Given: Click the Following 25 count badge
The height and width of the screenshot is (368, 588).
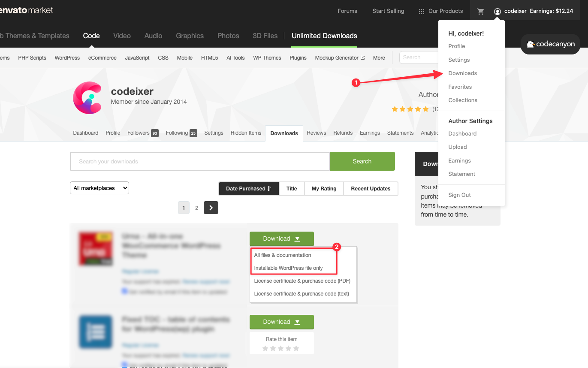Looking at the screenshot, I should 193,133.
